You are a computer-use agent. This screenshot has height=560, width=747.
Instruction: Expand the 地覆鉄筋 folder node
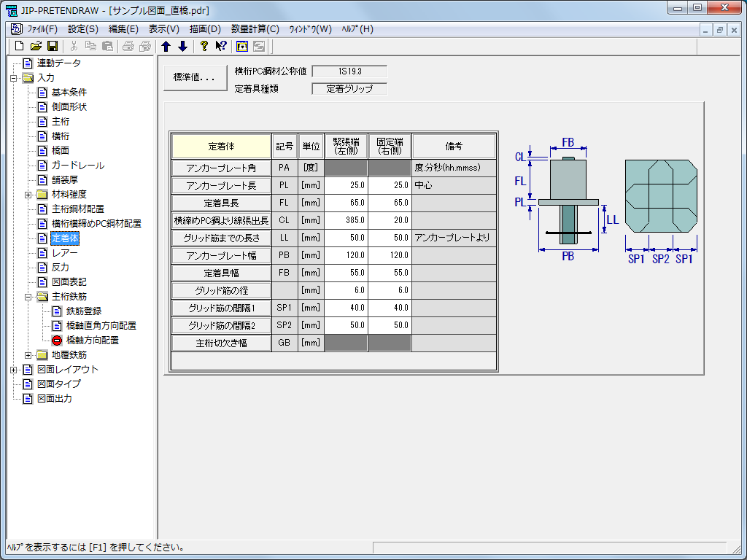click(x=28, y=355)
